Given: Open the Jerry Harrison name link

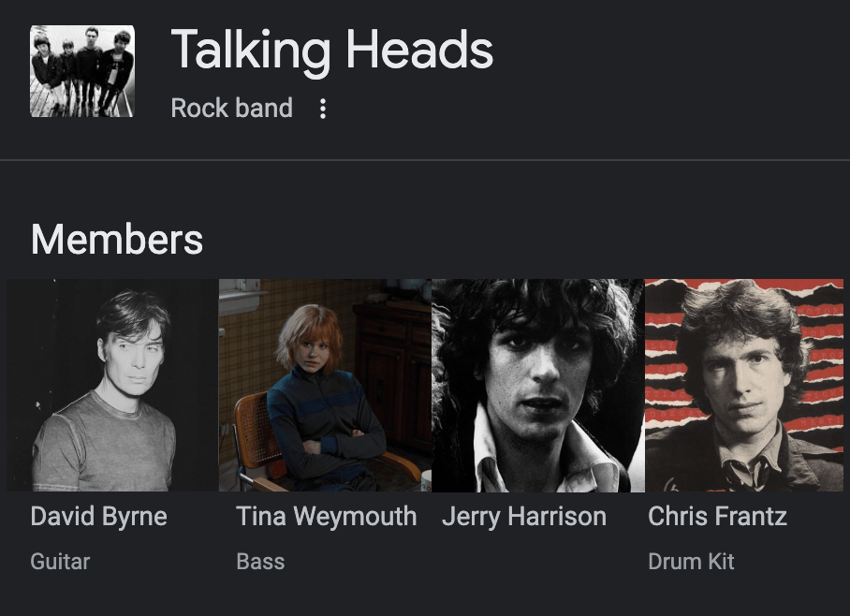Looking at the screenshot, I should [522, 516].
